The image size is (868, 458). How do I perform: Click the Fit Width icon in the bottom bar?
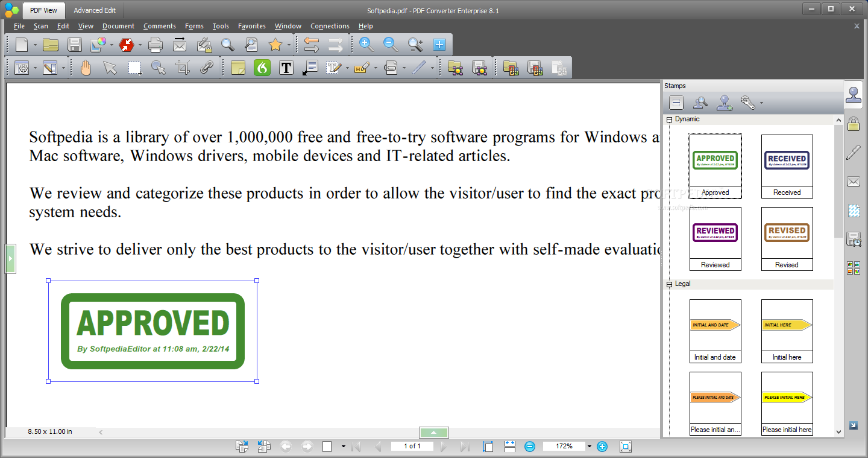509,447
